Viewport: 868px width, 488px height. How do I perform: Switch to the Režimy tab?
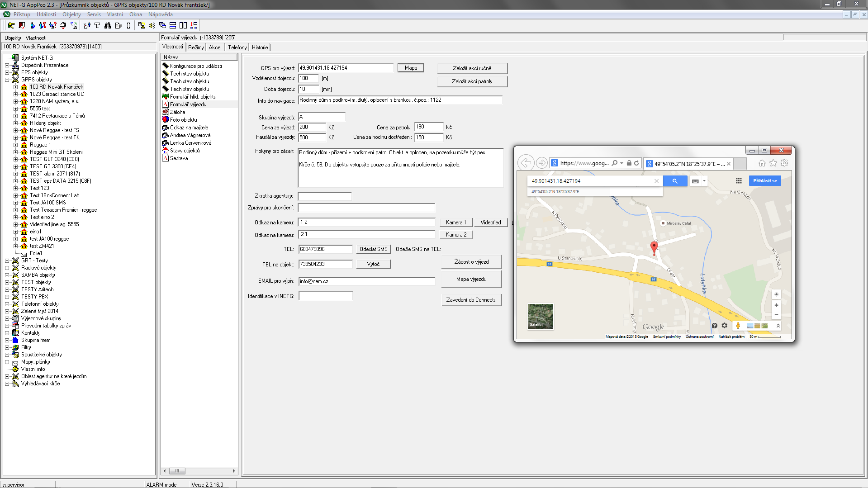click(x=196, y=47)
